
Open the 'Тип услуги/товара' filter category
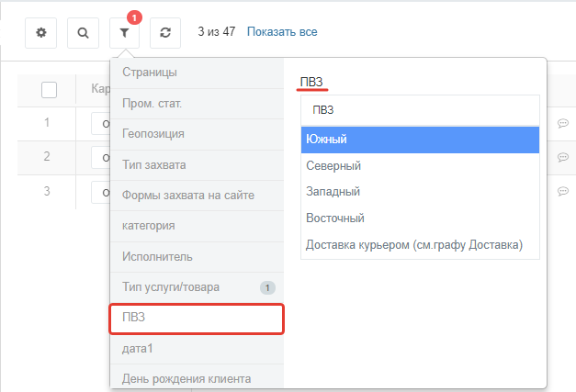click(x=197, y=287)
